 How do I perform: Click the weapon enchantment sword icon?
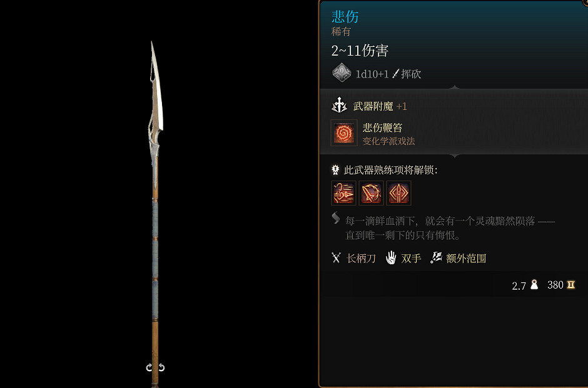click(340, 105)
